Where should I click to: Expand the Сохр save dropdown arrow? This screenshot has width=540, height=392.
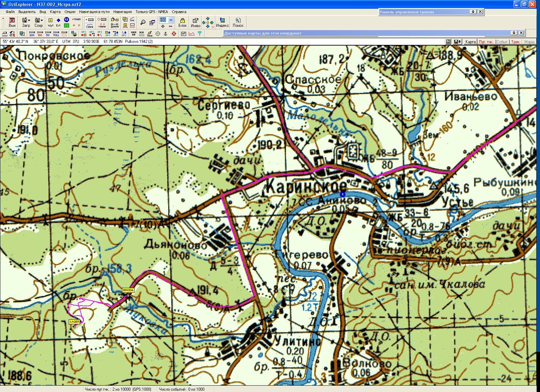[x=42, y=20]
